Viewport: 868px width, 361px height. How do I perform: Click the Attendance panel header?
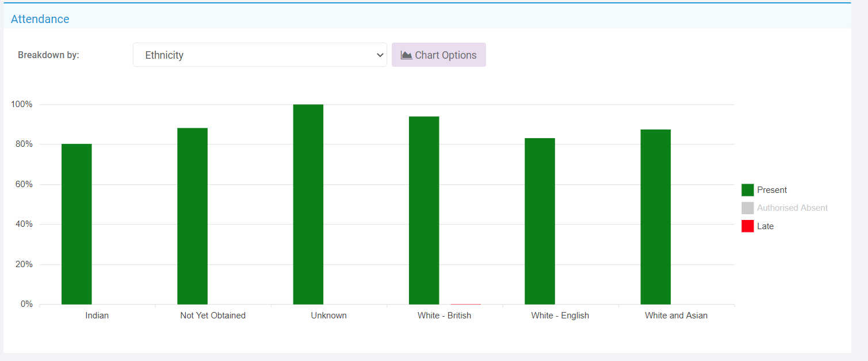pos(40,19)
